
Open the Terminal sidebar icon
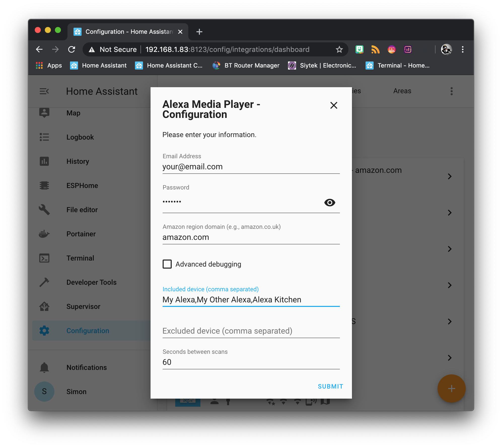coord(44,258)
